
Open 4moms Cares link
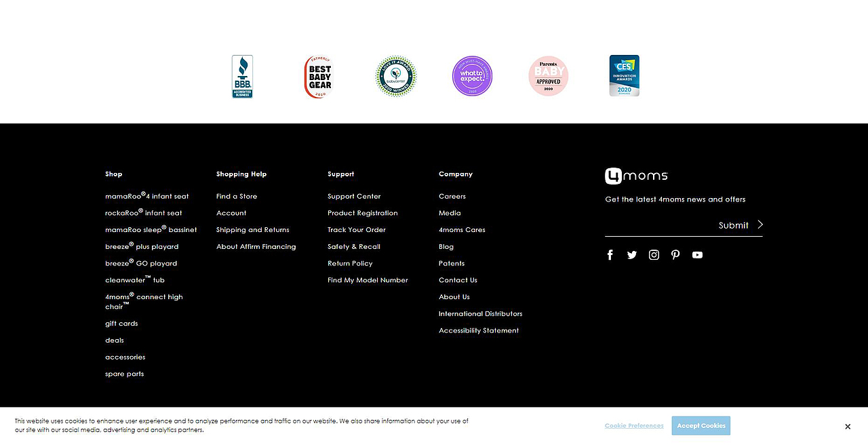[x=462, y=230]
